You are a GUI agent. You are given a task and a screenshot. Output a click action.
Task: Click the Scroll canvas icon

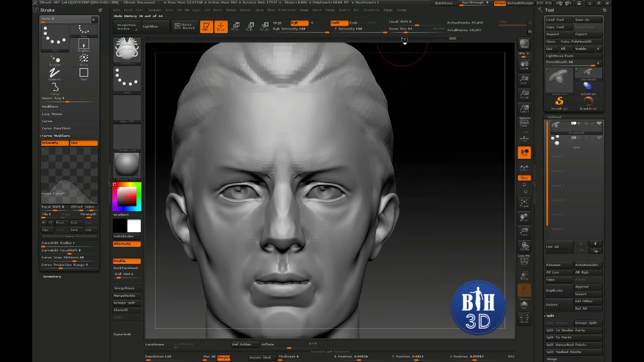coord(524,65)
